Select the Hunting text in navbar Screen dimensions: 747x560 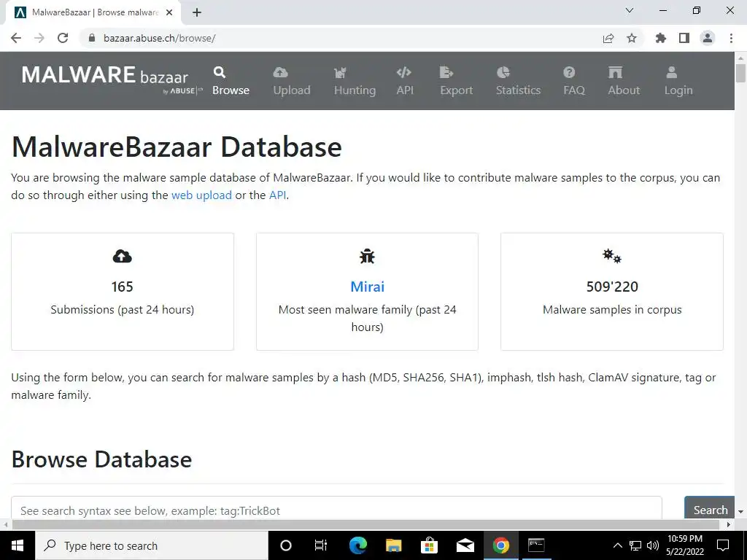(355, 90)
